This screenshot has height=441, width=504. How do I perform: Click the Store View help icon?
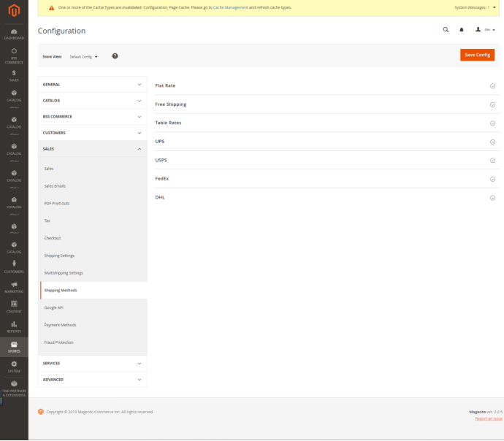point(115,56)
